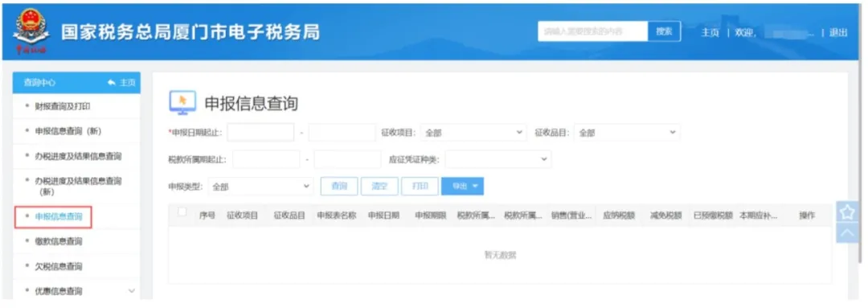Click the 申报表名称 column header
The height and width of the screenshot is (308, 868).
pyautogui.click(x=337, y=216)
